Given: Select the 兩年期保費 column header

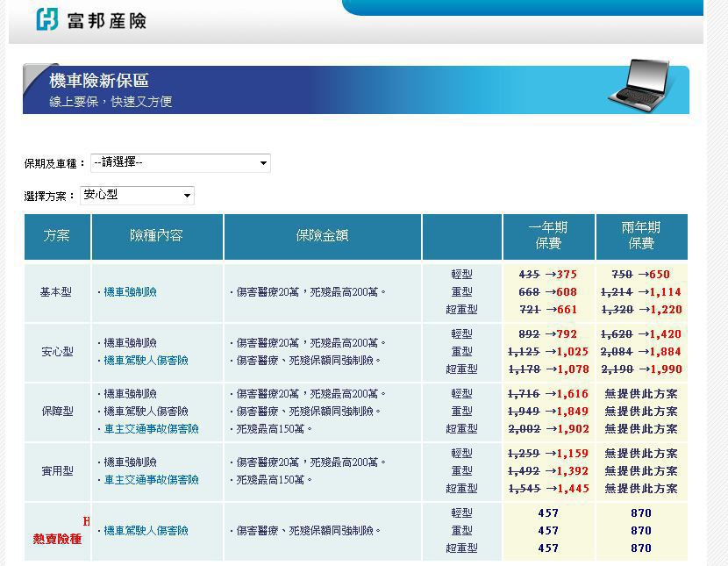Looking at the screenshot, I should click(x=641, y=236).
